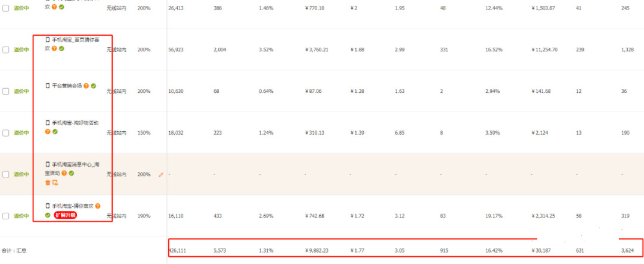This screenshot has height=264, width=644.
Task: Delete 手机淘宝消息中心_淘宝活动 via orange trash icon
Action: (x=48, y=182)
